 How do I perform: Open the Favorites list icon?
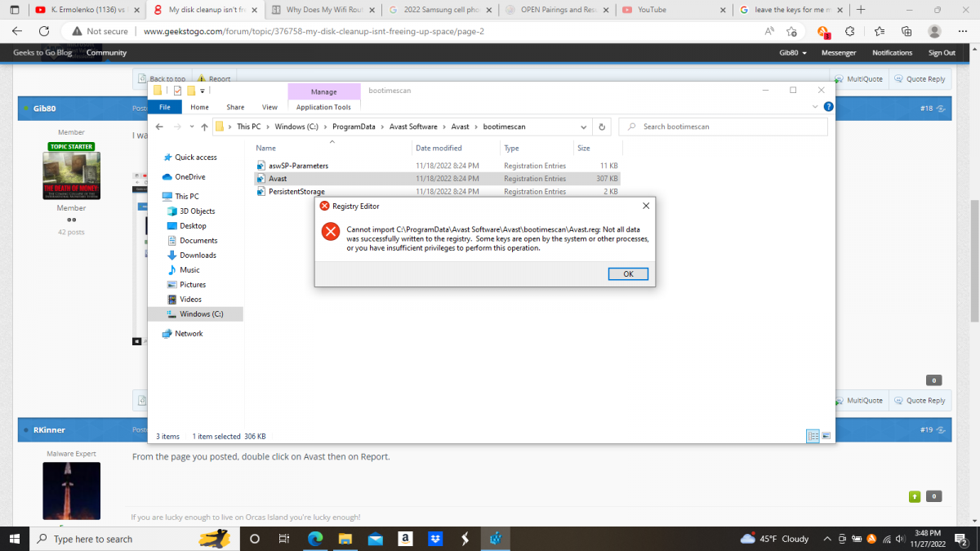(x=879, y=31)
